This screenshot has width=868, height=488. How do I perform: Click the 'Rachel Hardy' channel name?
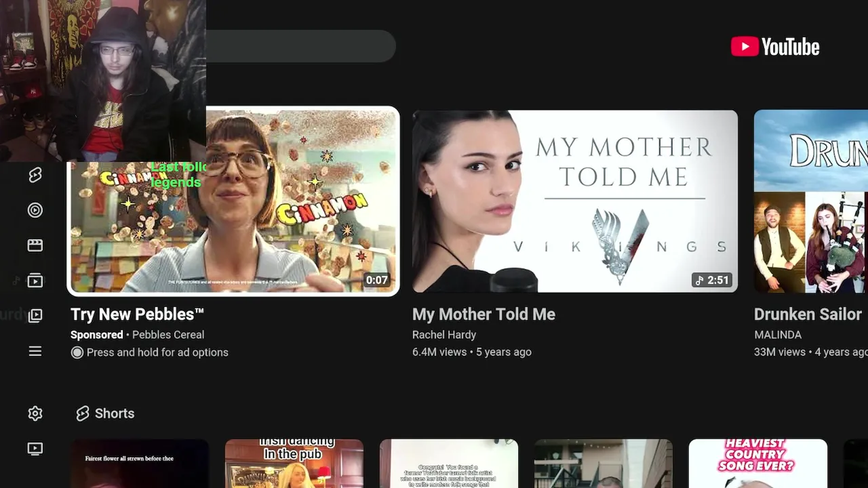tap(444, 335)
